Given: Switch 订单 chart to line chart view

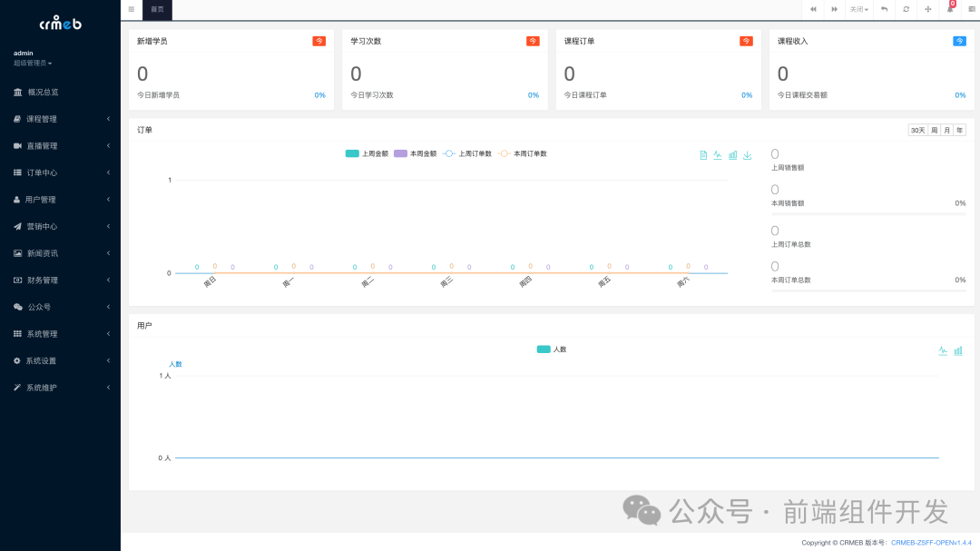Looking at the screenshot, I should [718, 155].
